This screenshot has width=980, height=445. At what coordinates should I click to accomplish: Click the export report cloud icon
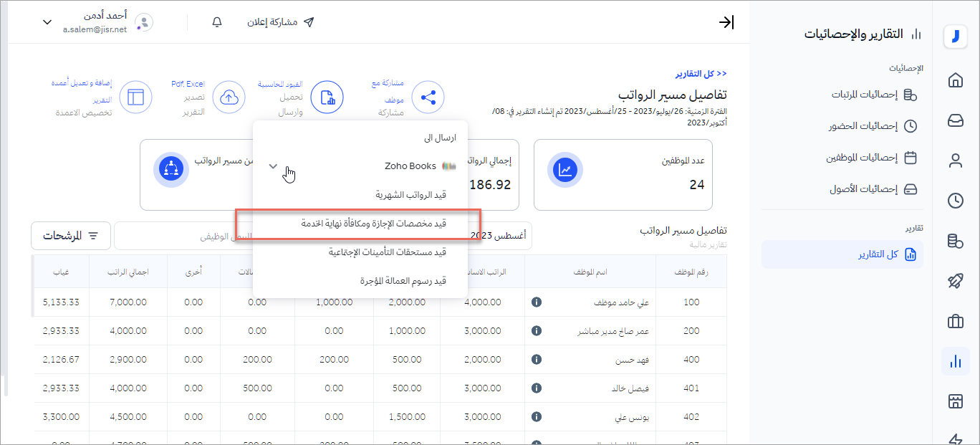point(230,97)
